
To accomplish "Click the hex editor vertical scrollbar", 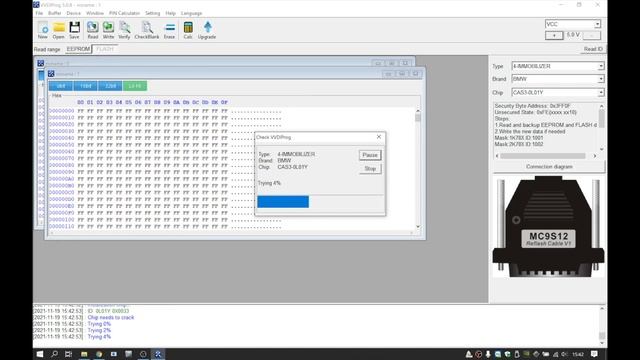I will (x=418, y=169).
